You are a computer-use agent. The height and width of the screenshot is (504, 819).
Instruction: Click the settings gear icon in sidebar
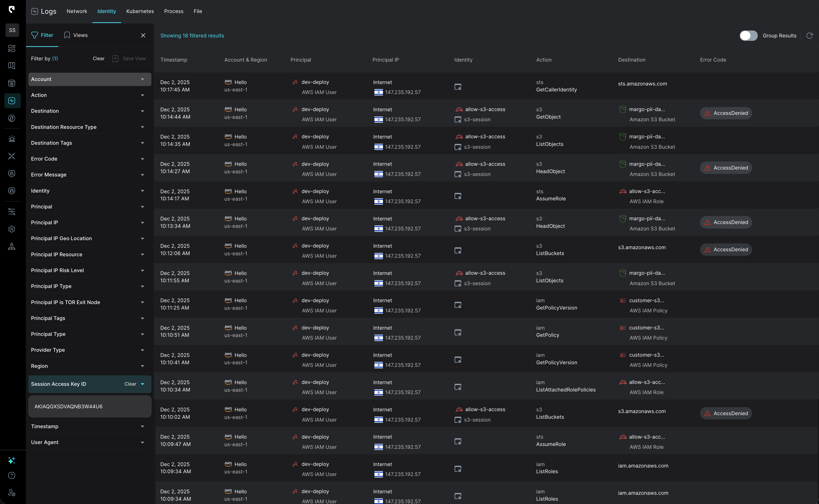pos(12,229)
